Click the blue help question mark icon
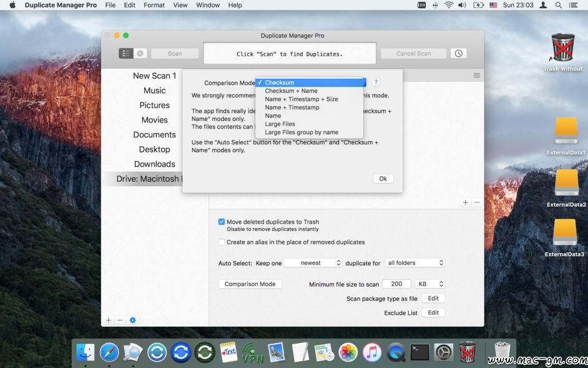588x368 pixels. [x=376, y=82]
